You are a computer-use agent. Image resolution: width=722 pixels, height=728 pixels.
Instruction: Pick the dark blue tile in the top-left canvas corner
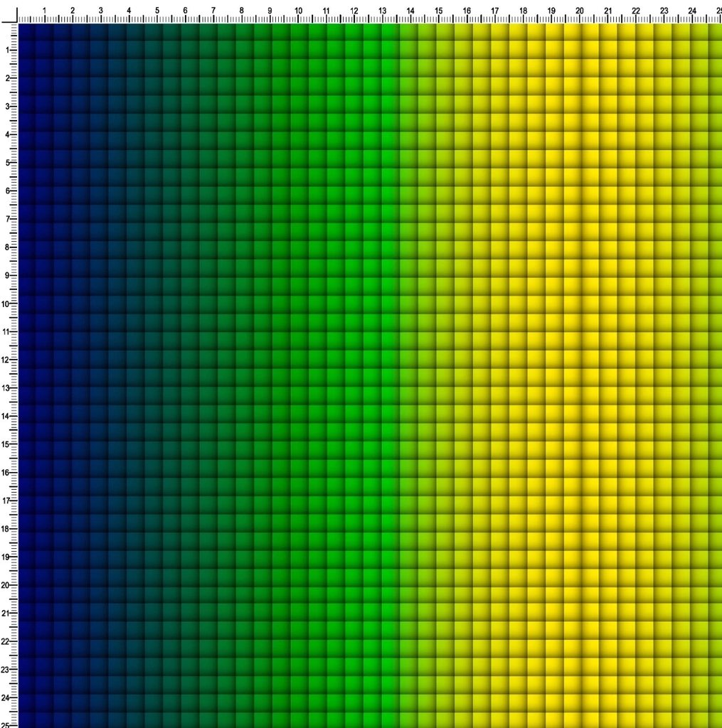26,33
